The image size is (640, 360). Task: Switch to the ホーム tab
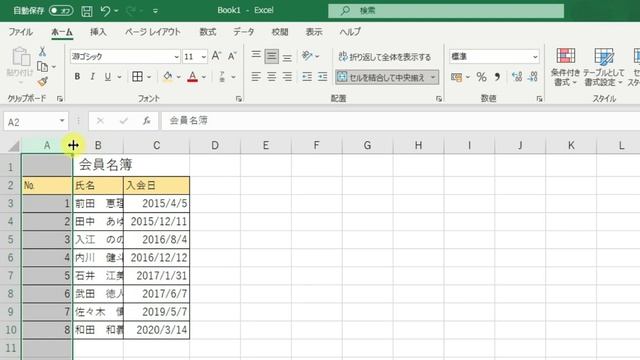[62, 32]
